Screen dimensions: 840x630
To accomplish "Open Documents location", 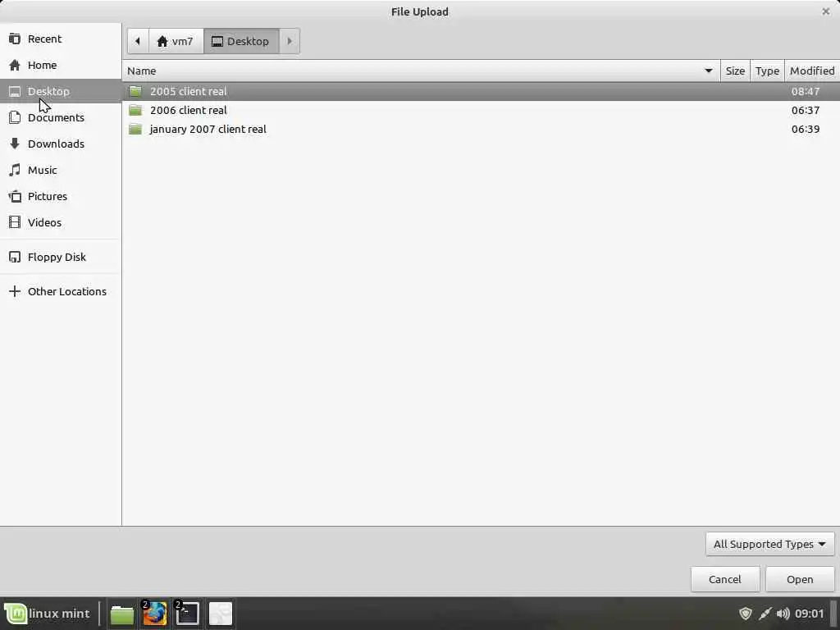I will click(61, 117).
